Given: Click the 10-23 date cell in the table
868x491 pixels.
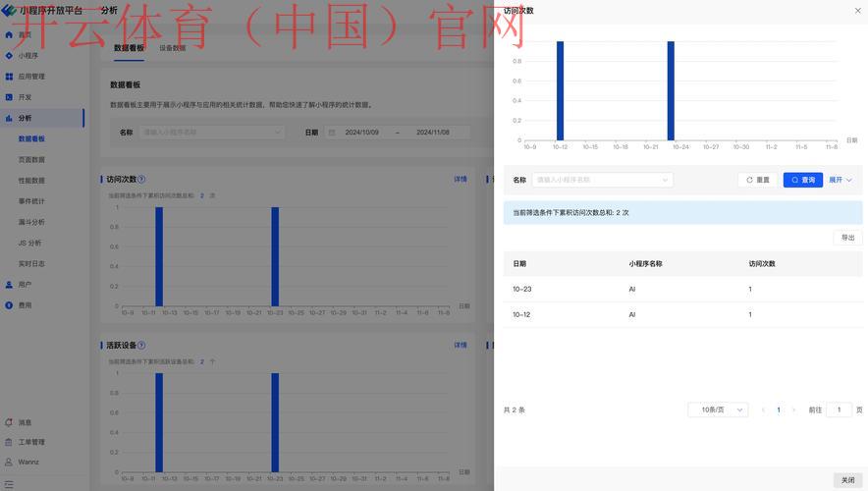Looking at the screenshot, I should point(522,290).
